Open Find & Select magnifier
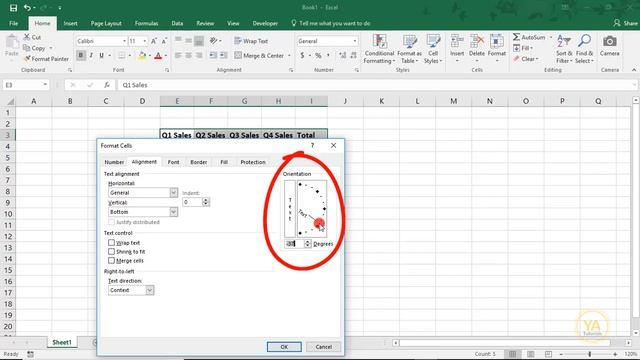Viewport: 640px width, 360px height. click(584, 49)
